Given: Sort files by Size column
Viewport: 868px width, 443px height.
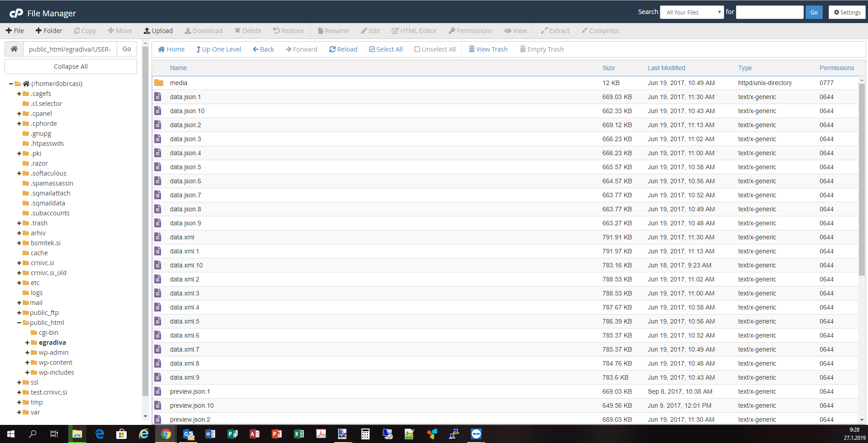Looking at the screenshot, I should 608,68.
